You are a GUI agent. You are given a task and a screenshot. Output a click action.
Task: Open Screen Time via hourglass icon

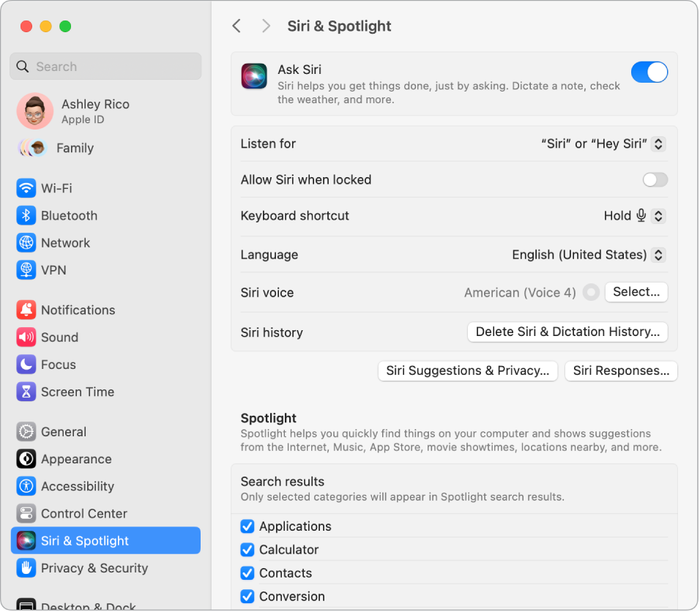pos(26,392)
